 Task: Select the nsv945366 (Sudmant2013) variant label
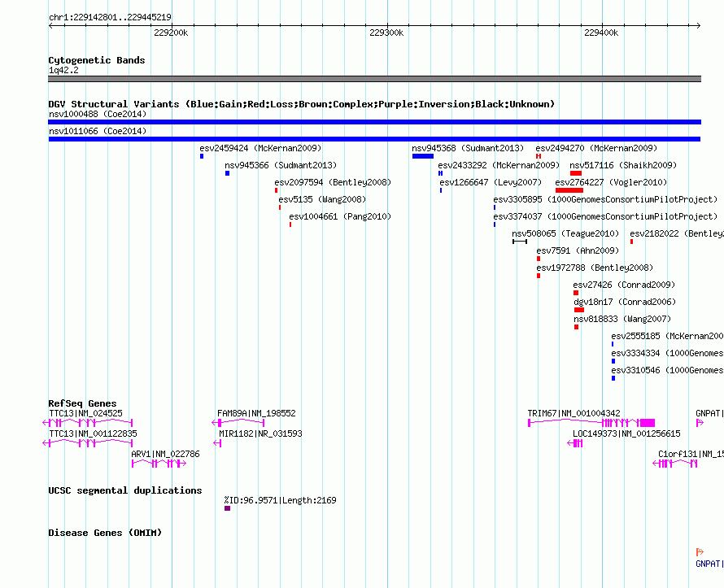(281, 165)
